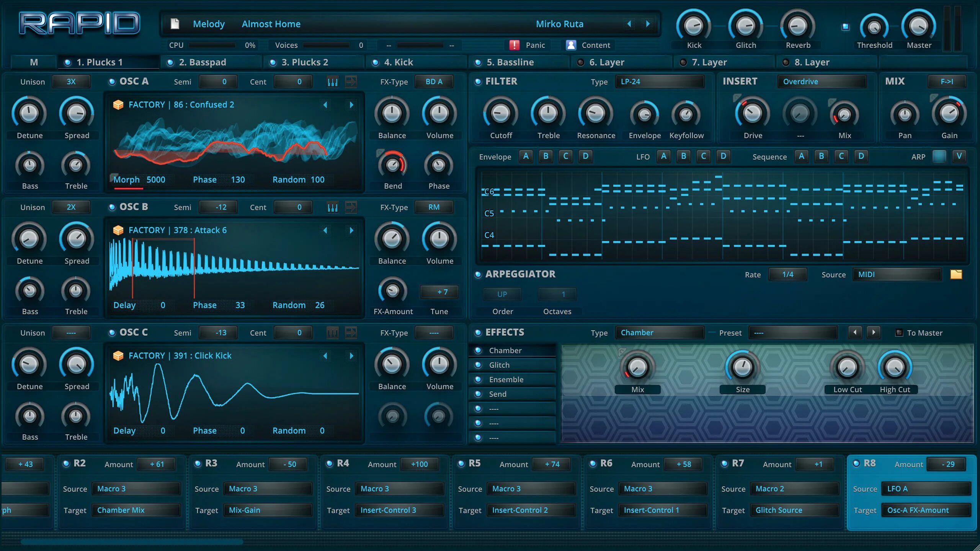Open the filter Type LP-24 dropdown
The image size is (980, 551).
[659, 82]
